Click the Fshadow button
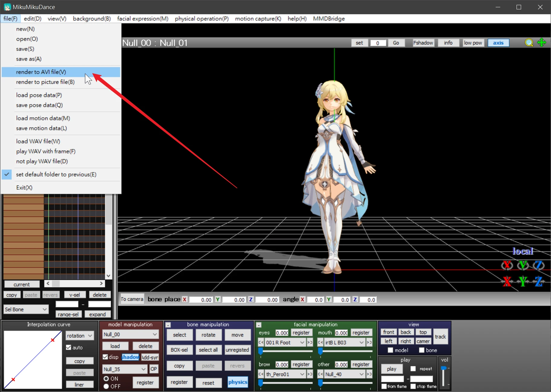The image size is (551, 392). coord(423,43)
